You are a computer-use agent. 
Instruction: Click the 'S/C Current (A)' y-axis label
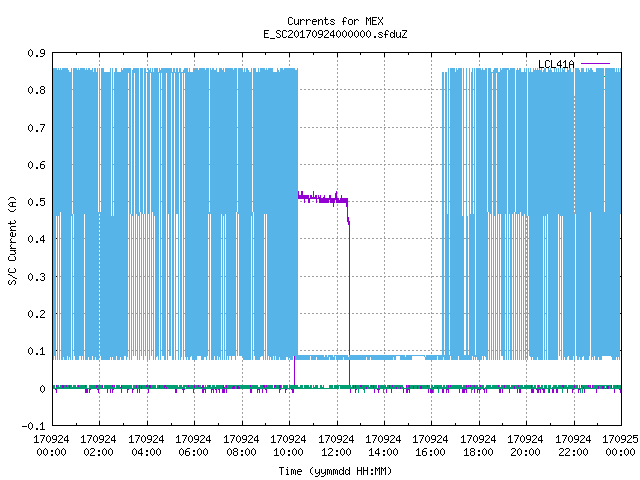(12, 241)
